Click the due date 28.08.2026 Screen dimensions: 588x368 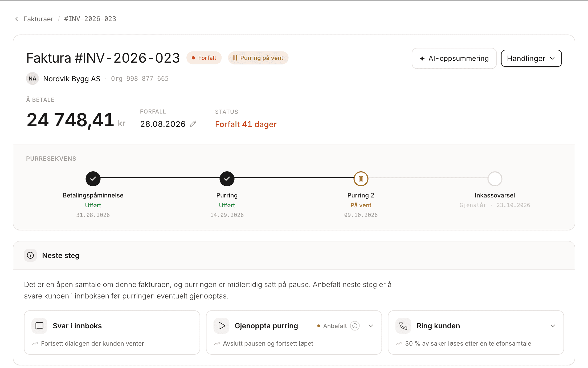coord(163,124)
